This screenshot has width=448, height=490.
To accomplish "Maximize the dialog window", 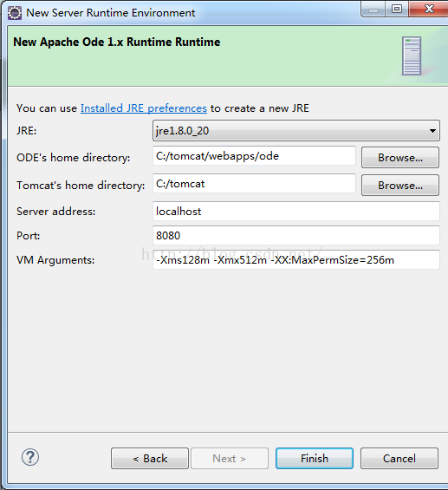I will (397, 9).
